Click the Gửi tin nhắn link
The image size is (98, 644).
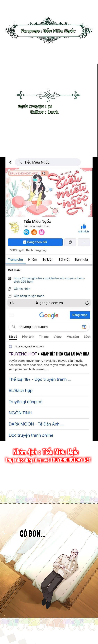(22, 288)
